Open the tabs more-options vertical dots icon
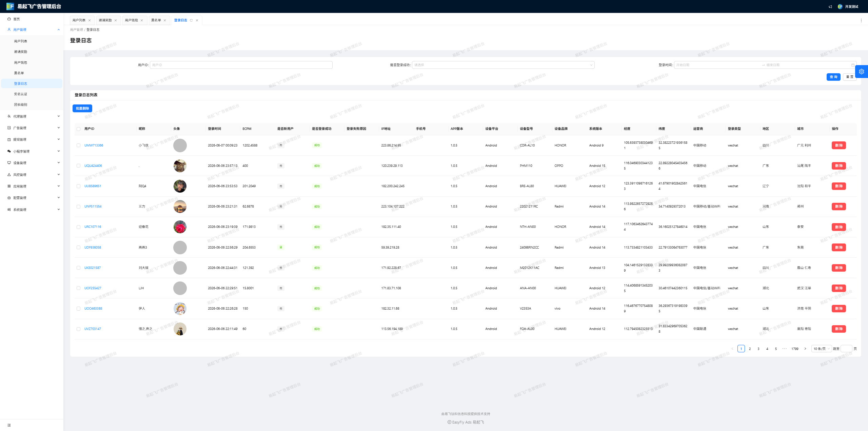 (x=861, y=20)
